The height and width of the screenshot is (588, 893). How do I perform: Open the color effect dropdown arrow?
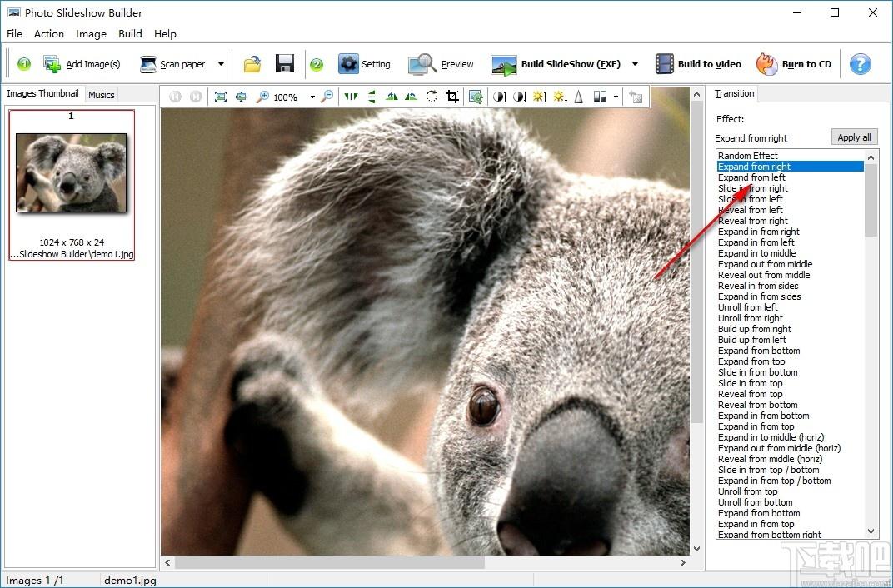616,97
